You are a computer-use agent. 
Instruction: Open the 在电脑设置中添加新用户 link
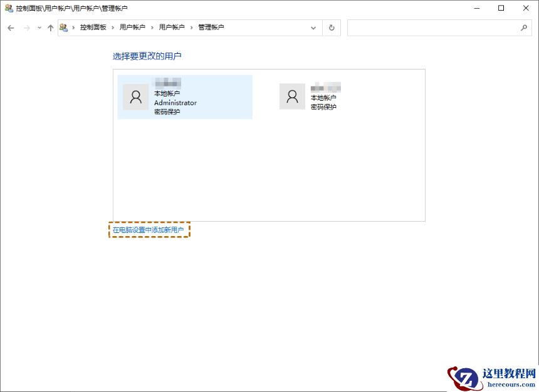pyautogui.click(x=149, y=230)
